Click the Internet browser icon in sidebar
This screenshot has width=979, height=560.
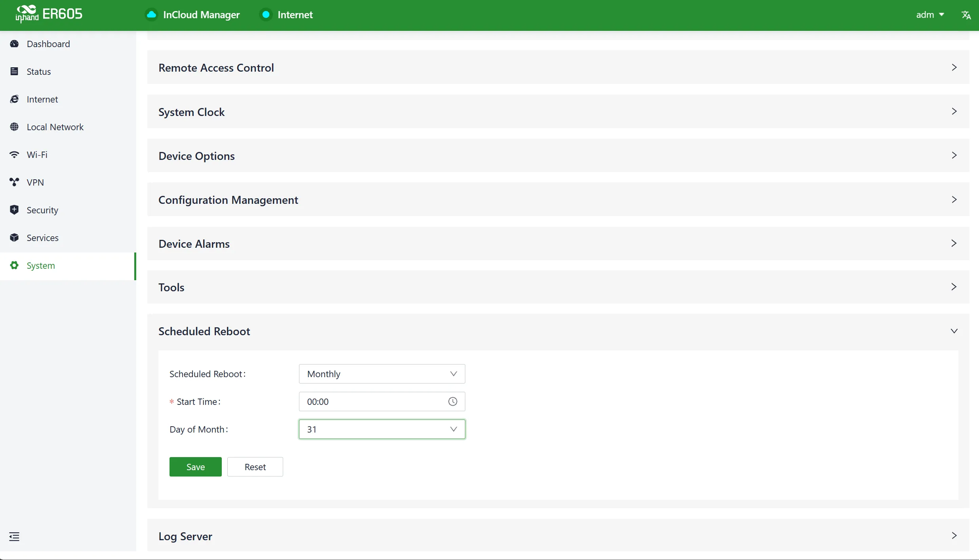pyautogui.click(x=14, y=99)
